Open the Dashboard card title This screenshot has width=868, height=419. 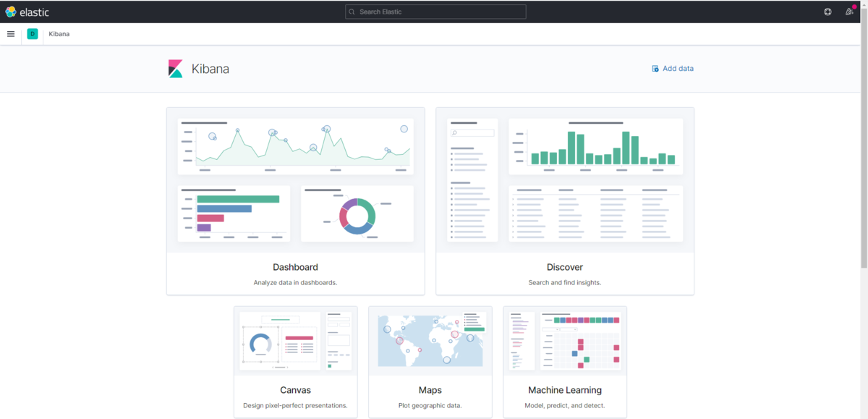point(295,267)
